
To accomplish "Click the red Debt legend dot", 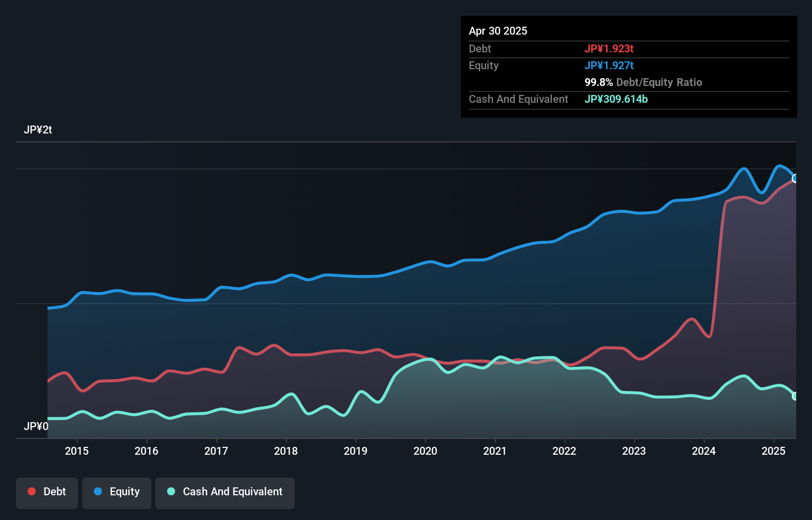I will [x=32, y=491].
